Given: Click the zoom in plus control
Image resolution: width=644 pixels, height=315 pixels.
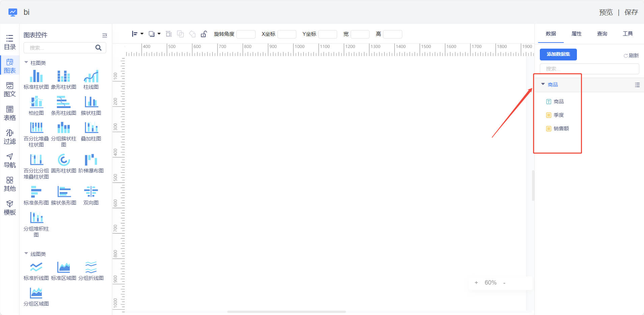Looking at the screenshot, I should click(x=476, y=283).
